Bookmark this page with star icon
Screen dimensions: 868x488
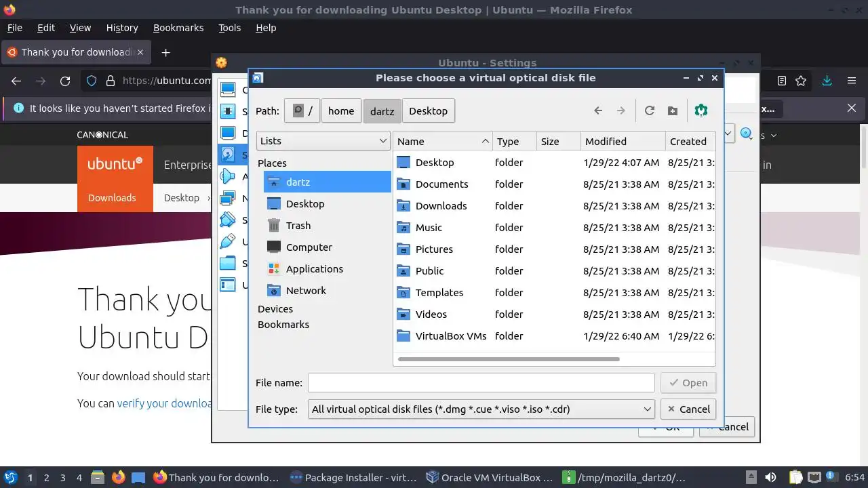click(801, 81)
